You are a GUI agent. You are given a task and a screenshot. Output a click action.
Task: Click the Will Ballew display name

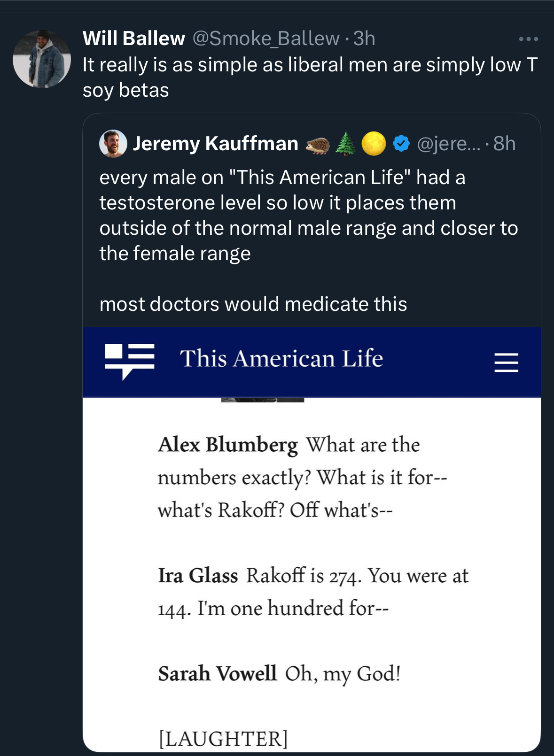[x=133, y=39]
